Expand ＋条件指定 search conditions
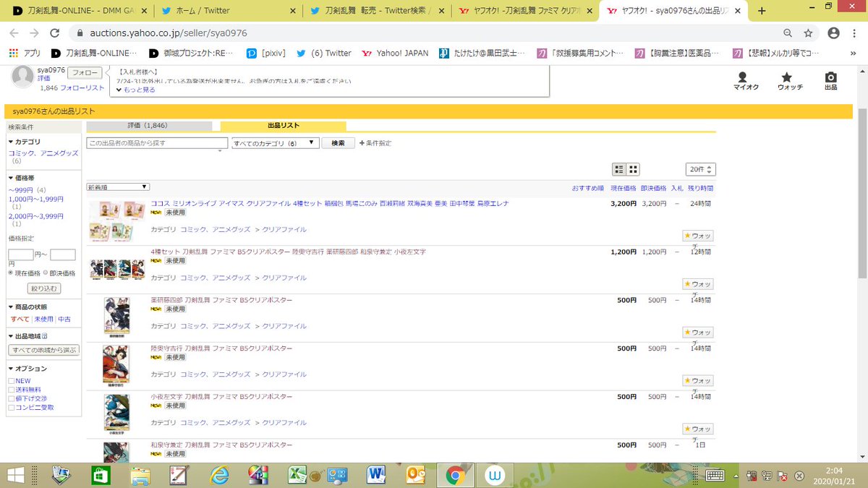 coord(375,143)
